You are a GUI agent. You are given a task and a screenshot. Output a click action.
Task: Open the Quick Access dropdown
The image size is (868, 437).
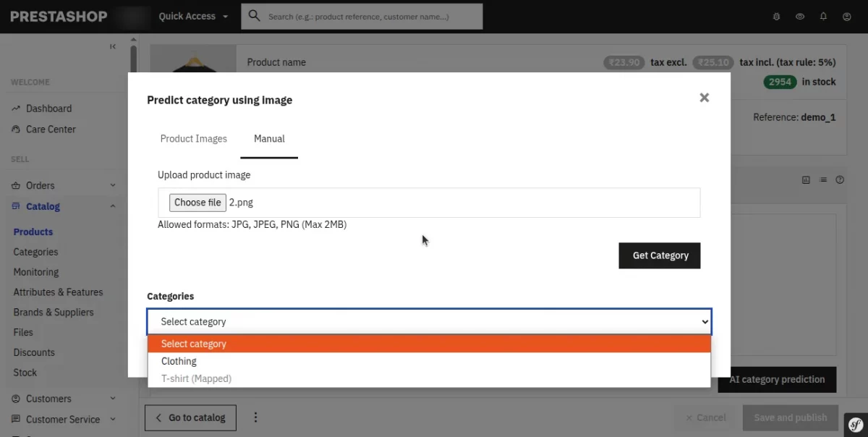(192, 16)
